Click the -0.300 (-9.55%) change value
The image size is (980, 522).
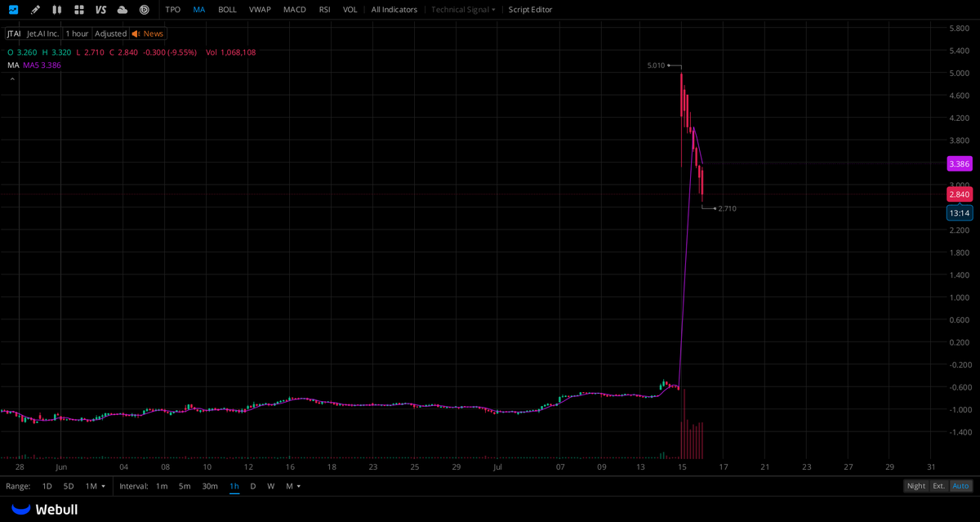[x=170, y=52]
